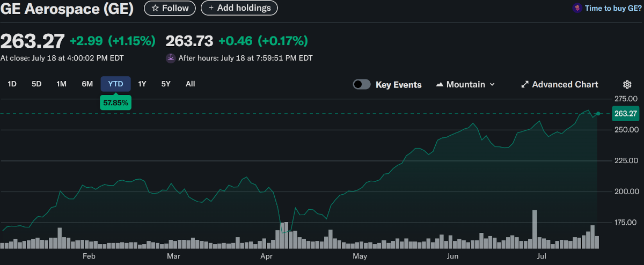644x265 pixels.
Task: Click the Mar axis label
Action: 173,257
